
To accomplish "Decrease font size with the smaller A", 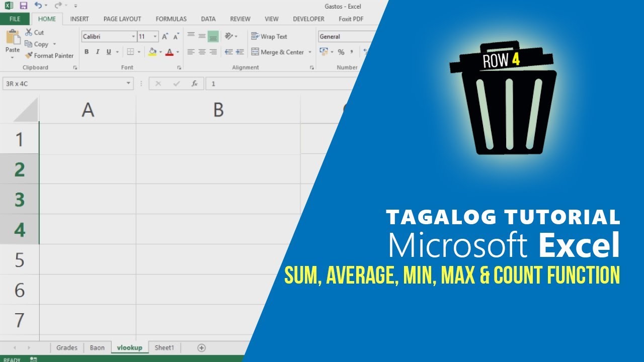I will point(176,37).
